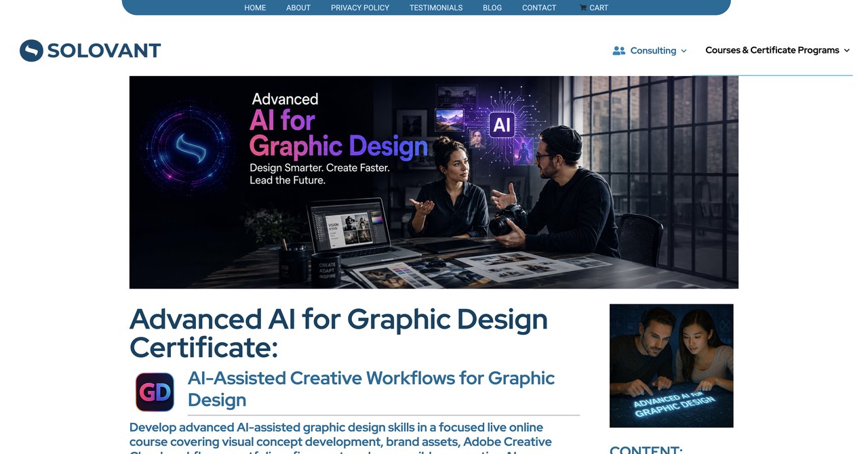Viewport: 868px width, 454px height.
Task: Click the AI-Assisted Creative Workflows subheading
Action: [x=371, y=389]
